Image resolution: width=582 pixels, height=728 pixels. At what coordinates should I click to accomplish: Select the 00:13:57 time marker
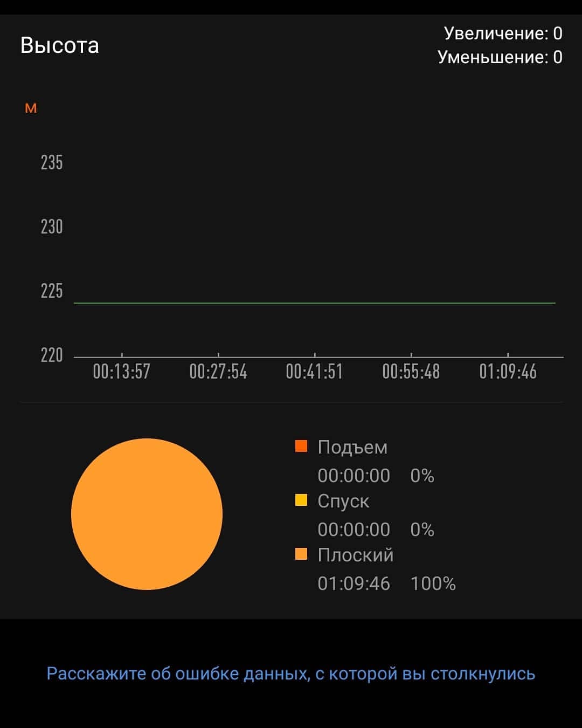(x=122, y=372)
